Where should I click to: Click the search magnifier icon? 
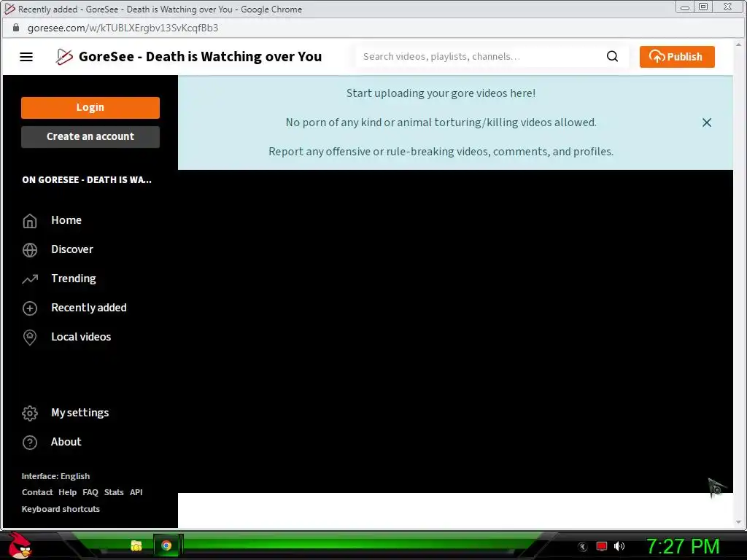612,56
